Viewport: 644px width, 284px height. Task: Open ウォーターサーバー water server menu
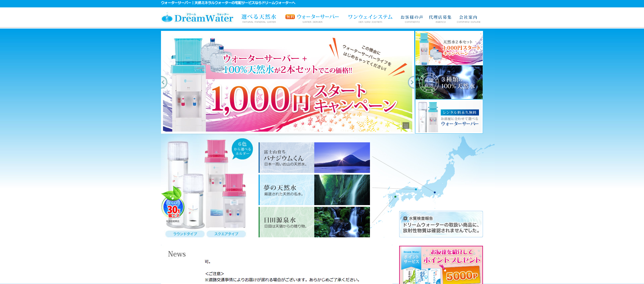pos(312,18)
